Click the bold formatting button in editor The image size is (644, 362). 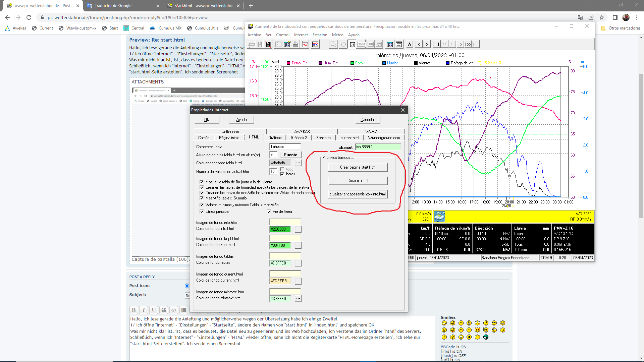pos(133,310)
